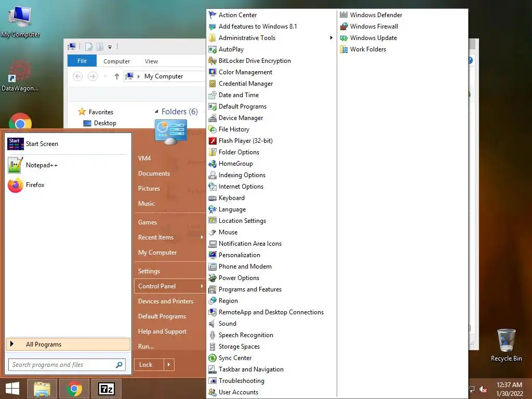Open 7-Zip from the taskbar

coord(106,389)
